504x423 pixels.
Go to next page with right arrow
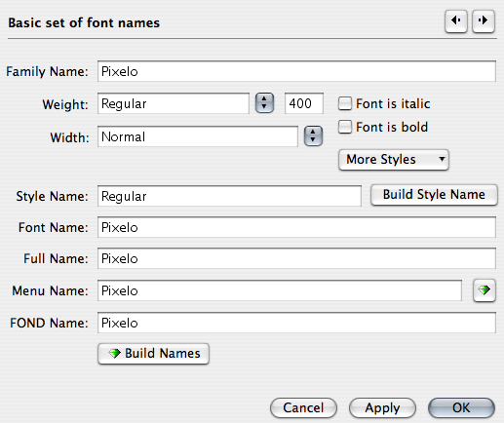(484, 20)
